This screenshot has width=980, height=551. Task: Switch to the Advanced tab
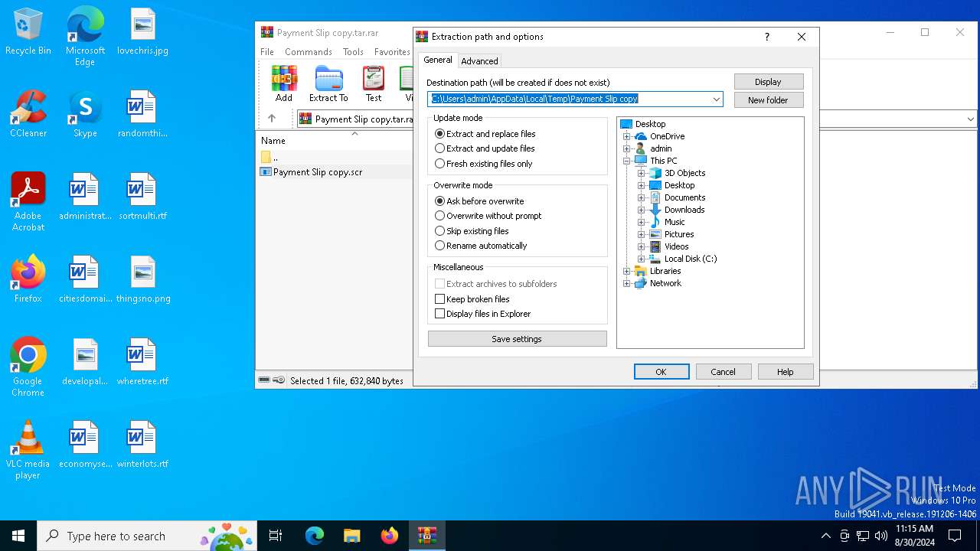pyautogui.click(x=479, y=61)
